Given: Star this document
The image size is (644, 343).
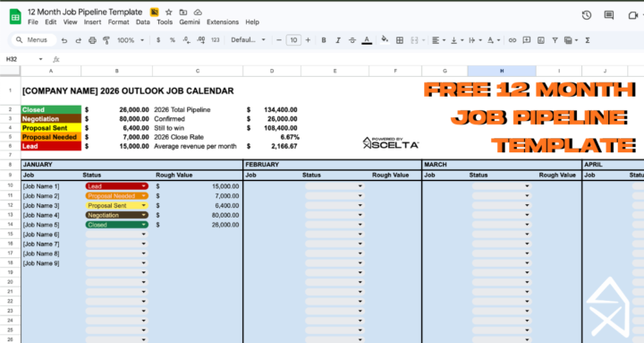Looking at the screenshot, I should click(168, 13).
